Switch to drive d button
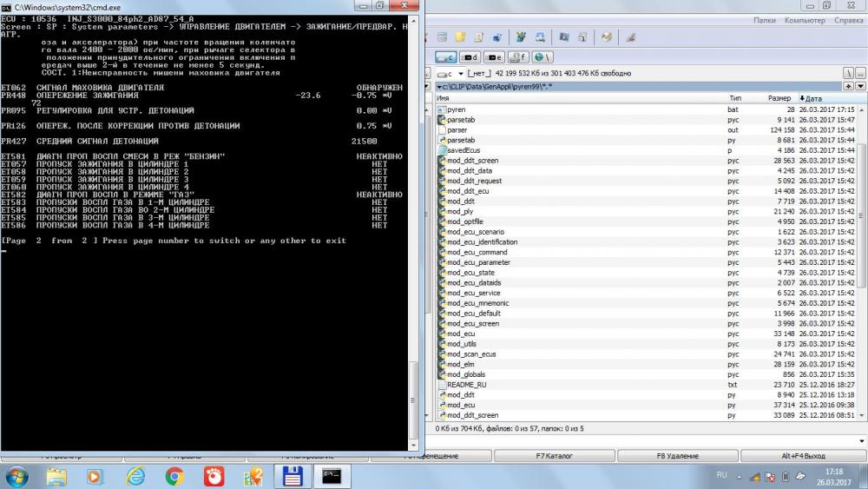The width and height of the screenshot is (868, 489). [470, 57]
